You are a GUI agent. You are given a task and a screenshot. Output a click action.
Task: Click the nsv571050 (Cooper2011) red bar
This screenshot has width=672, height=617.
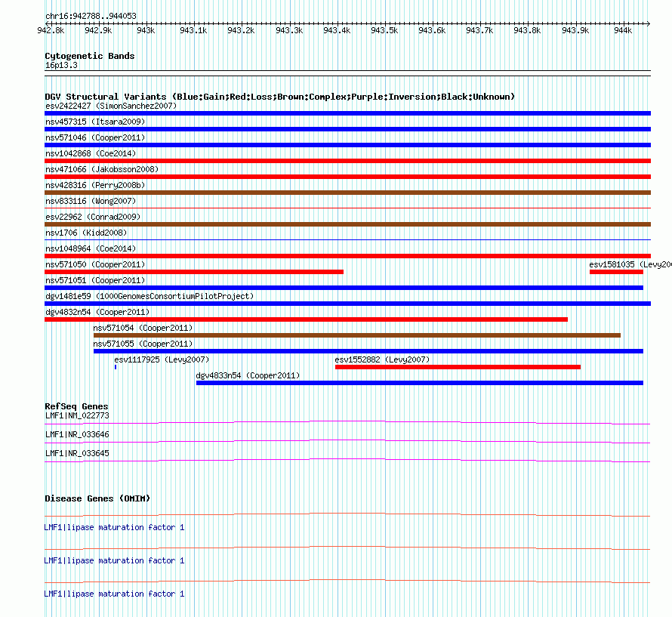(194, 272)
